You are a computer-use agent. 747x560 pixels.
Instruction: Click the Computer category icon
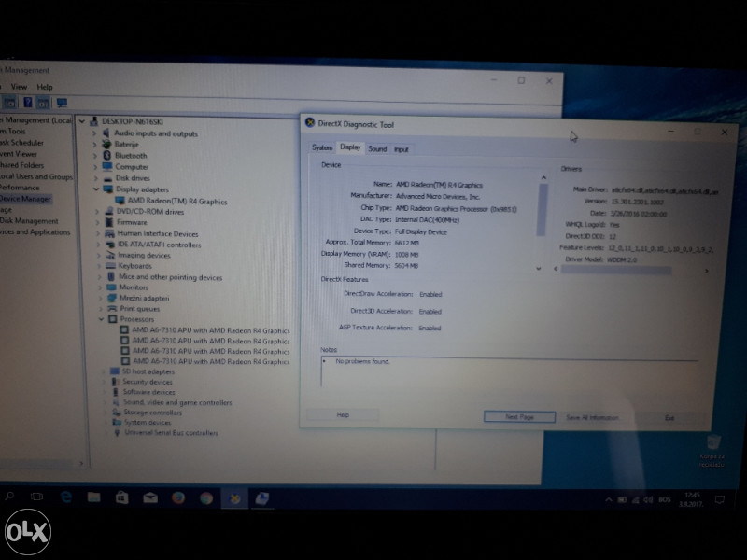pyautogui.click(x=107, y=167)
